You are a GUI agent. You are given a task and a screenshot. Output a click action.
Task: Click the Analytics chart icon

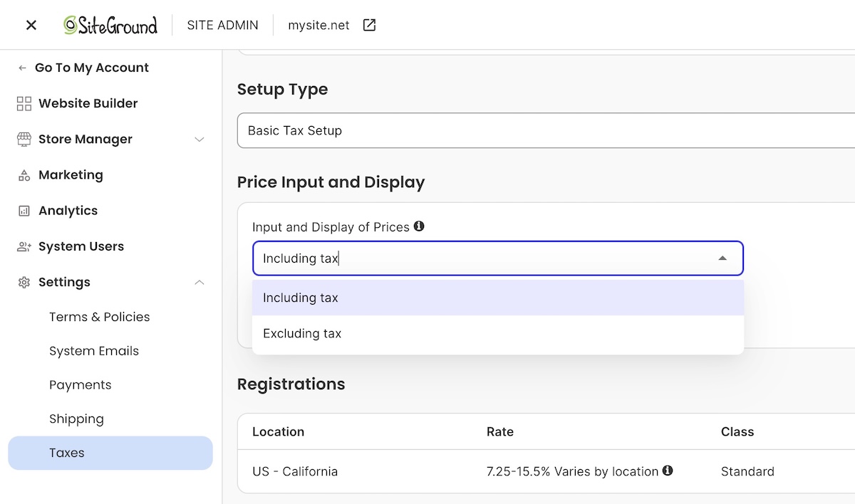(24, 211)
